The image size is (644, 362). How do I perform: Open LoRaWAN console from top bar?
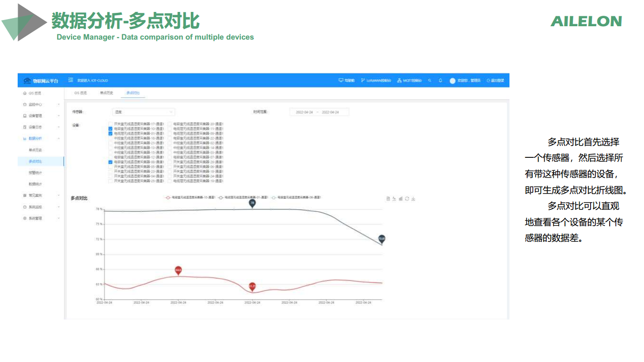(x=376, y=81)
